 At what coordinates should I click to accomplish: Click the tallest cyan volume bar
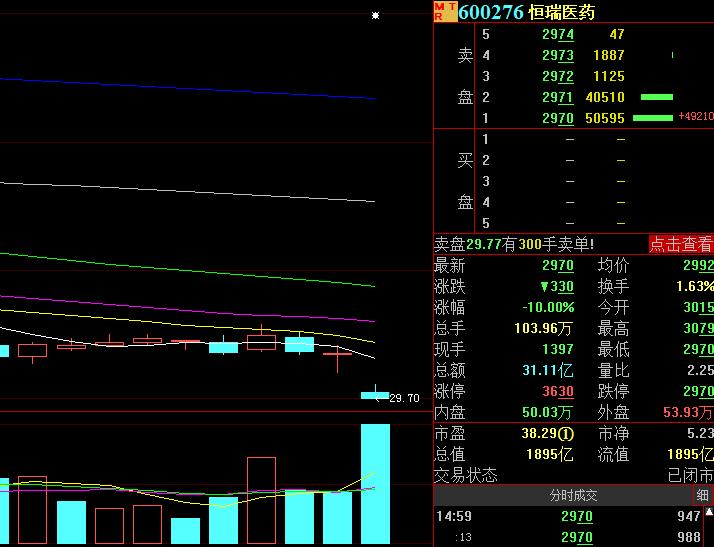tap(375, 485)
